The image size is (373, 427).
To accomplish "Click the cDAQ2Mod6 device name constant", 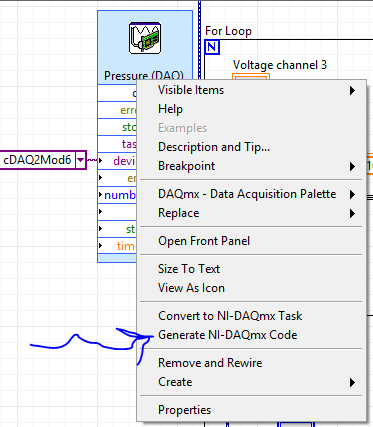I will coord(37,160).
